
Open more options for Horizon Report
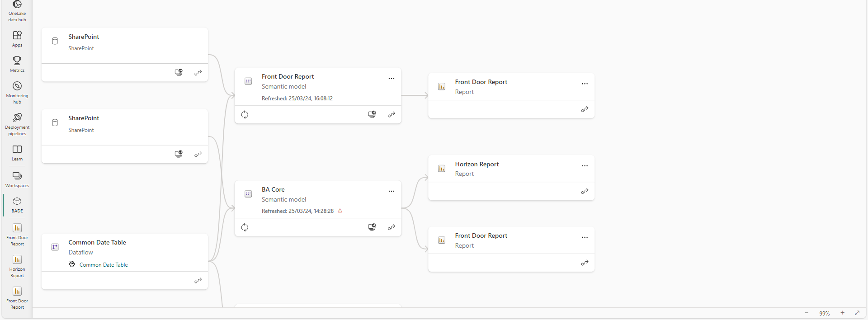(x=585, y=166)
